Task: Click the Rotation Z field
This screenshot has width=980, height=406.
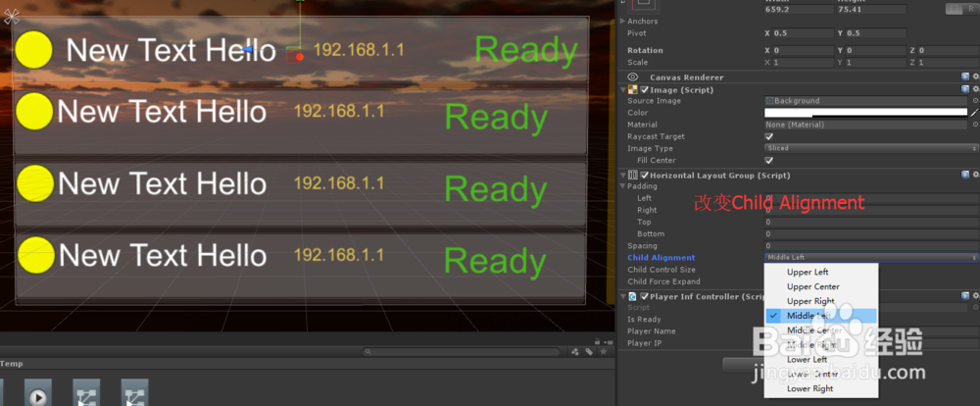Action: 950,50
